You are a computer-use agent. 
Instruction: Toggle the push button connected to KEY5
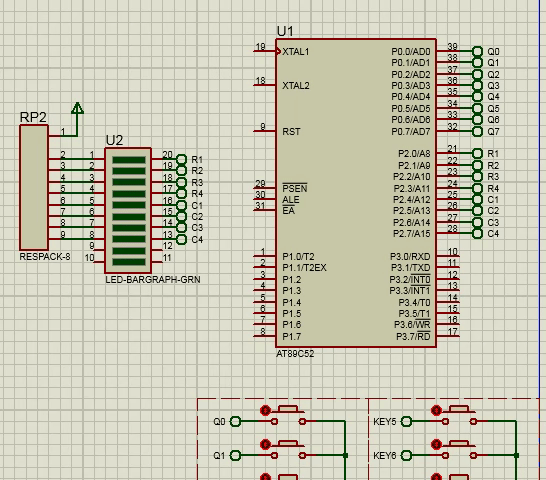point(459,416)
